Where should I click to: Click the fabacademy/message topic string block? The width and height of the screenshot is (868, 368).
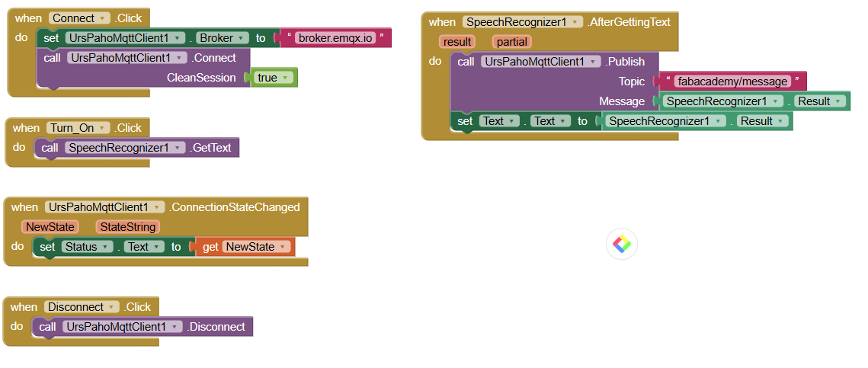732,82
